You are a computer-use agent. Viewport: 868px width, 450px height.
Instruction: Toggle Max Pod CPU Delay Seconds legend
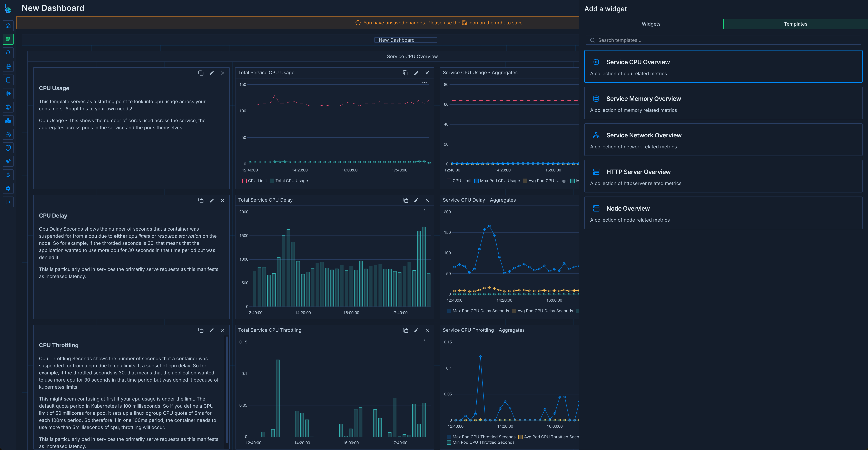click(x=477, y=311)
